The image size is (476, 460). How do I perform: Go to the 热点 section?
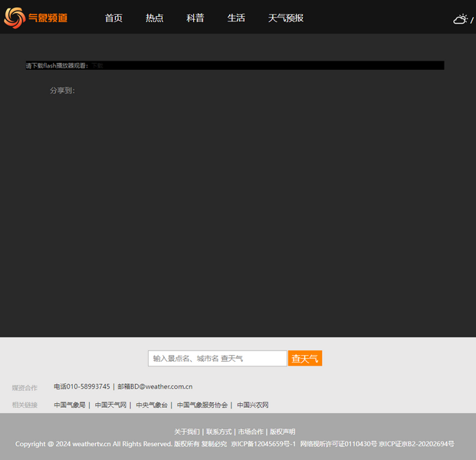[x=155, y=18]
